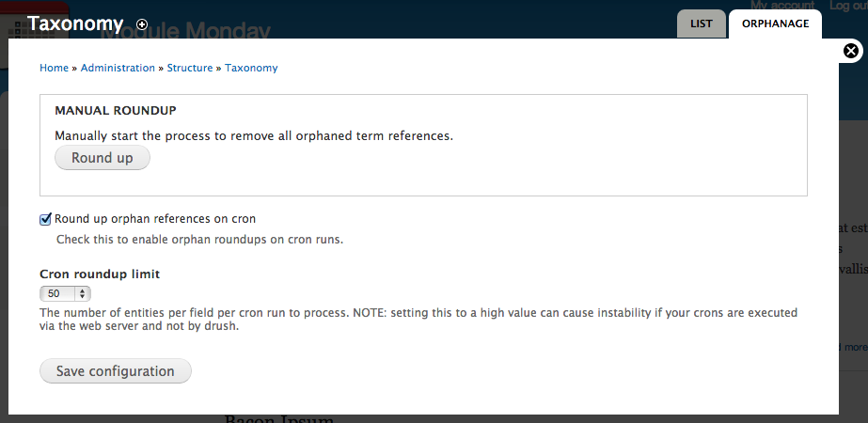Image resolution: width=868 pixels, height=423 pixels.
Task: Click the Round up orphan references label
Action: pos(155,219)
